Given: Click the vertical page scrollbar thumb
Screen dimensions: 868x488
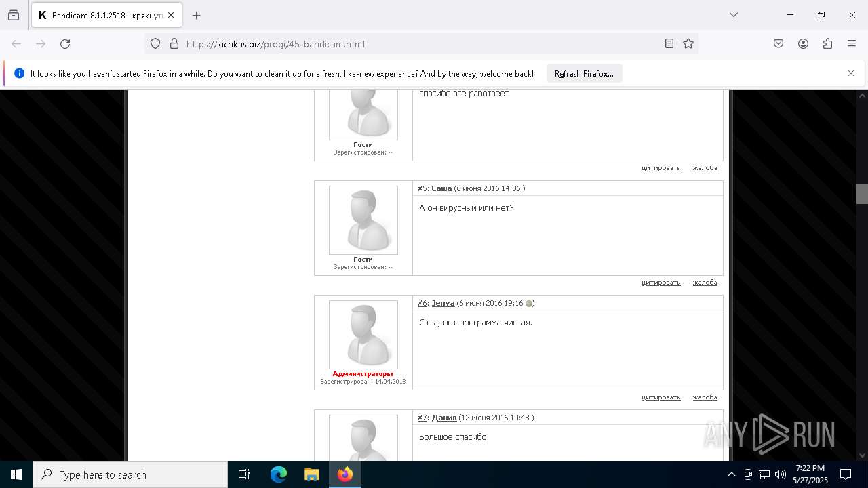Looking at the screenshot, I should click(862, 194).
